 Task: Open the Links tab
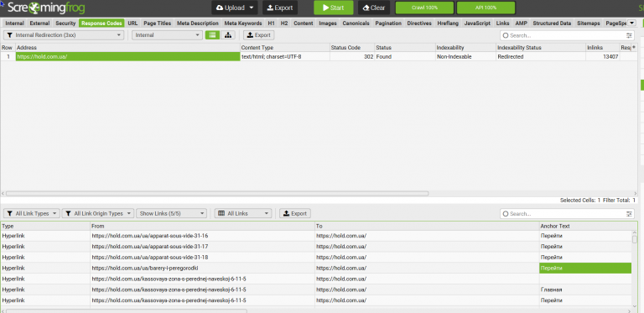pyautogui.click(x=503, y=23)
